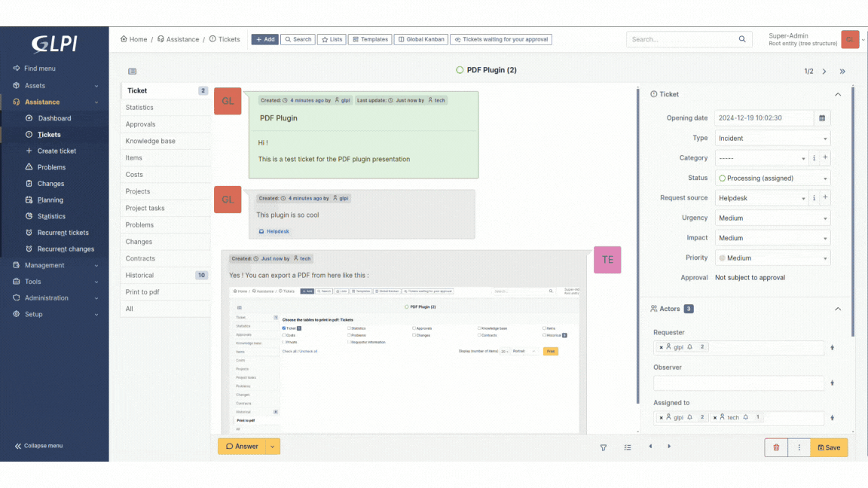Open the ticket filter funnel icon
This screenshot has height=488, width=868.
[603, 447]
